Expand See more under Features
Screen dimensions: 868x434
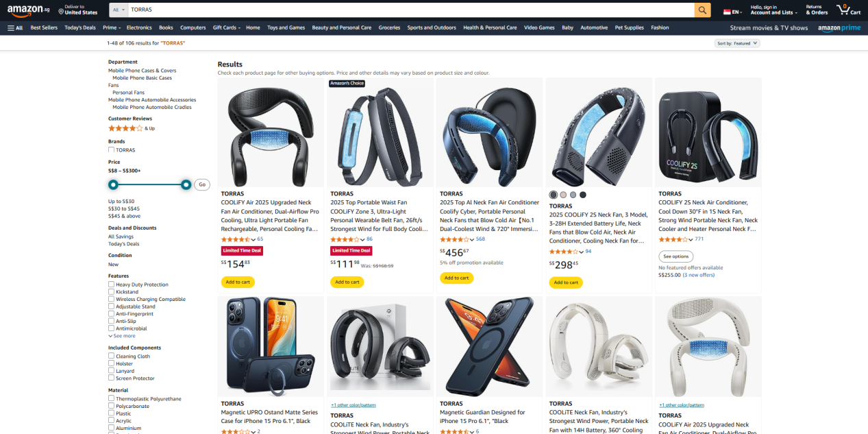click(x=122, y=336)
